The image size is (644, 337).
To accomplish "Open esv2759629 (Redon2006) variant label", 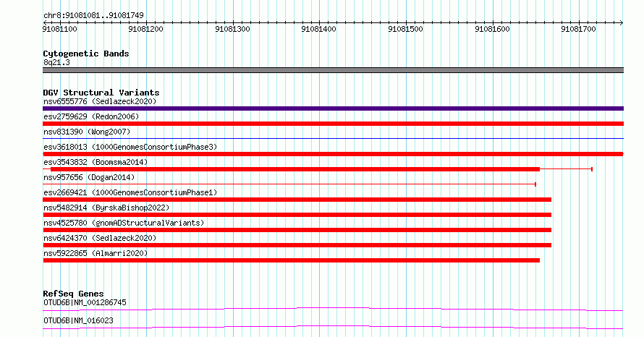I will click(91, 116).
